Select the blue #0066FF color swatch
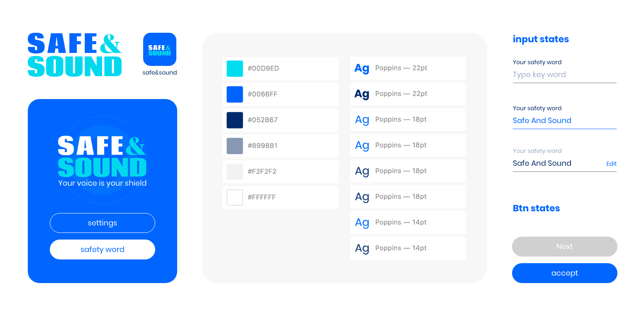Image resolution: width=644 pixels, height=310 pixels. [x=235, y=94]
